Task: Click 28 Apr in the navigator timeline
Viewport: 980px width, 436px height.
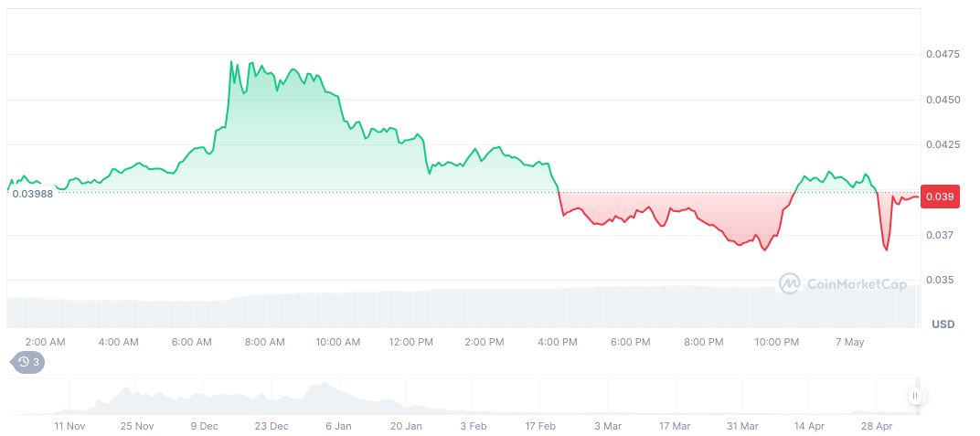Action: 877,426
